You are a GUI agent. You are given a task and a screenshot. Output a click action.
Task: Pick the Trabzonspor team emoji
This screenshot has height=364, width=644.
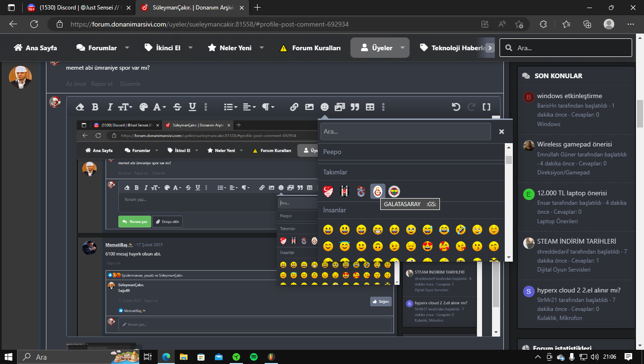pyautogui.click(x=361, y=191)
